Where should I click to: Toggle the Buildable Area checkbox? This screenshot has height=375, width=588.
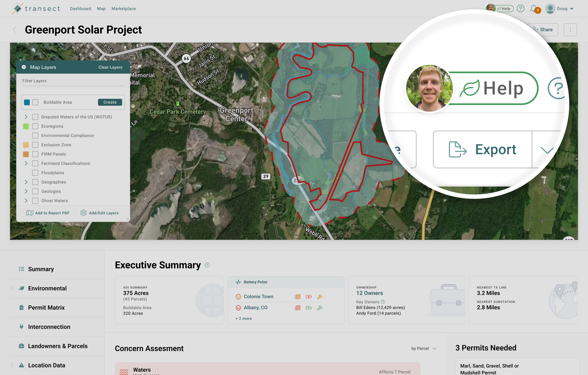coord(35,102)
